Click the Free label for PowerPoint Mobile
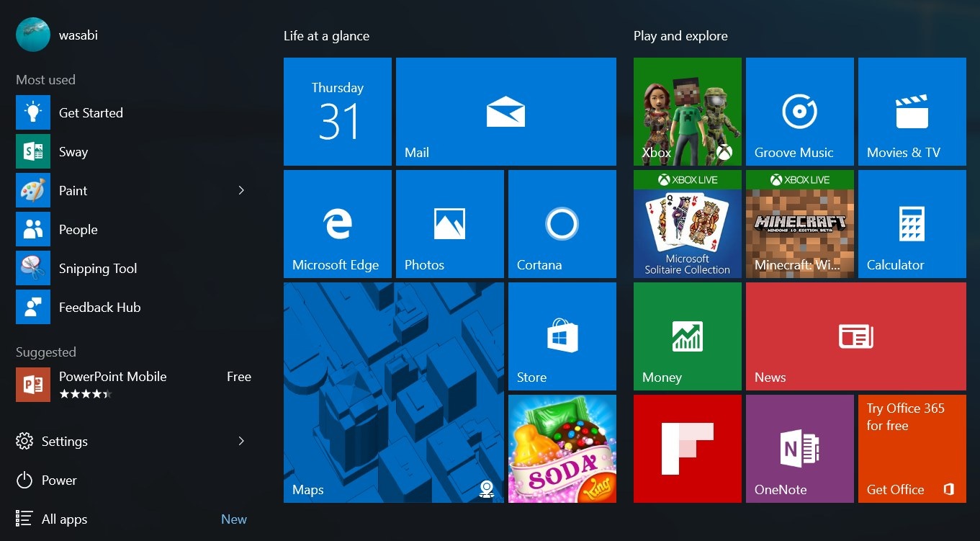The height and width of the screenshot is (541, 980). click(239, 377)
